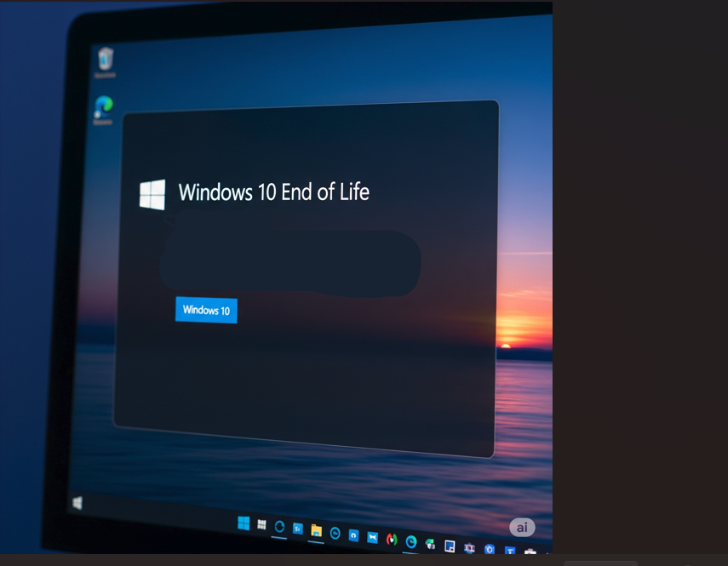Click the white briefcase icon at taskbar end
Screen dimensions: 728x566
pyautogui.click(x=530, y=553)
